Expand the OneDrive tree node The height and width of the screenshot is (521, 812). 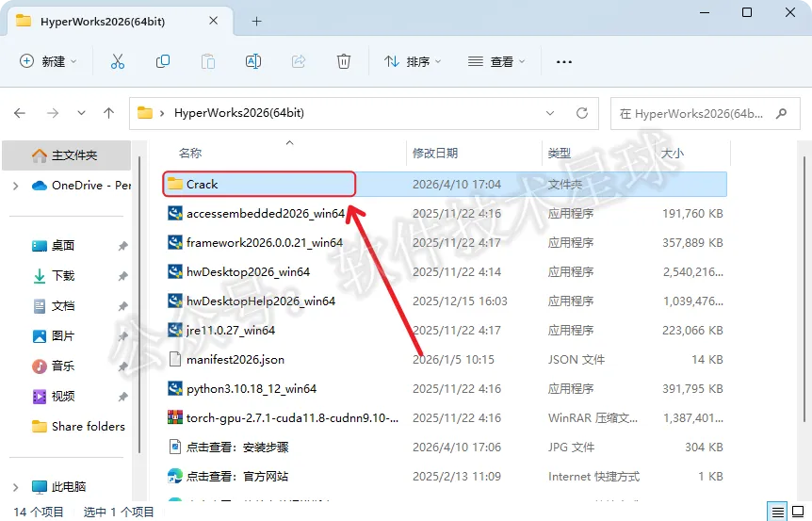15,186
